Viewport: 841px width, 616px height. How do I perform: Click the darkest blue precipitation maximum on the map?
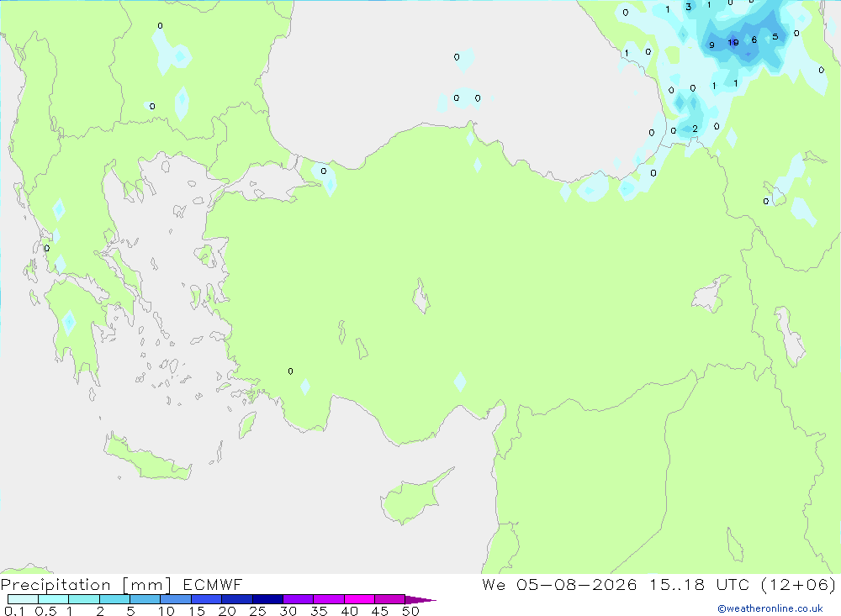pyautogui.click(x=733, y=42)
